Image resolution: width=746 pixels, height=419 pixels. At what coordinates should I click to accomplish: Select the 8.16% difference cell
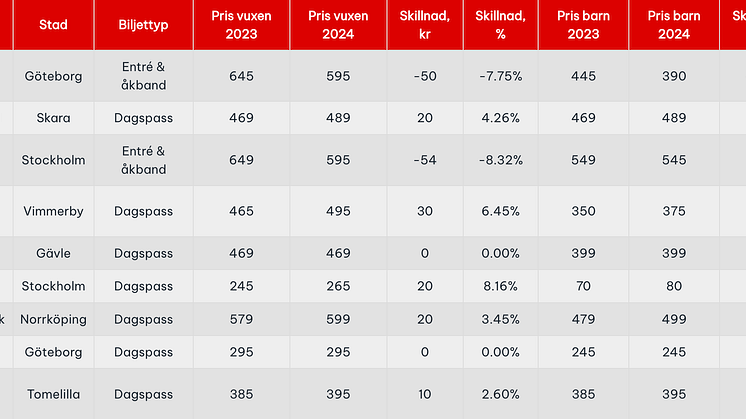pos(499,287)
